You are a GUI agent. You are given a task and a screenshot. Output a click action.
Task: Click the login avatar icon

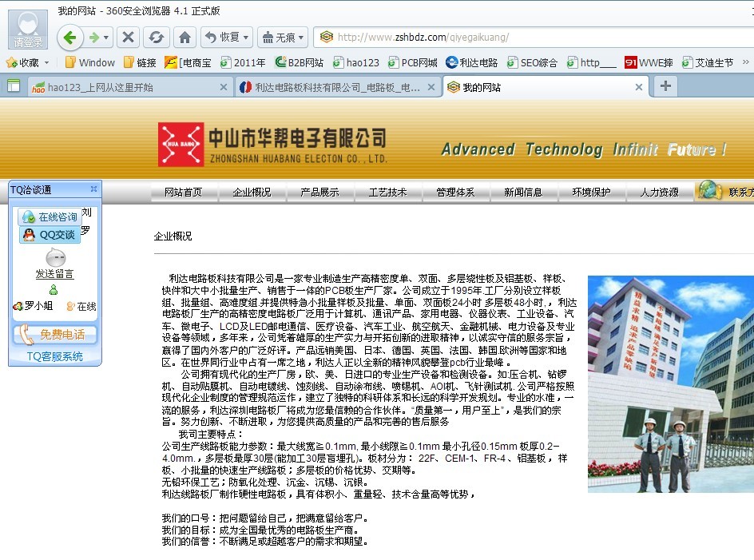tap(28, 29)
